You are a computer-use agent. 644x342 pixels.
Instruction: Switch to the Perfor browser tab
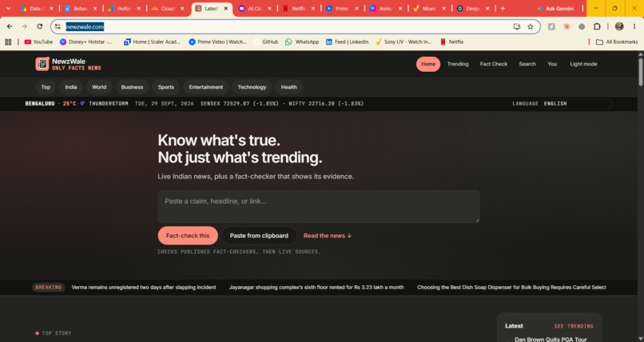(124, 8)
